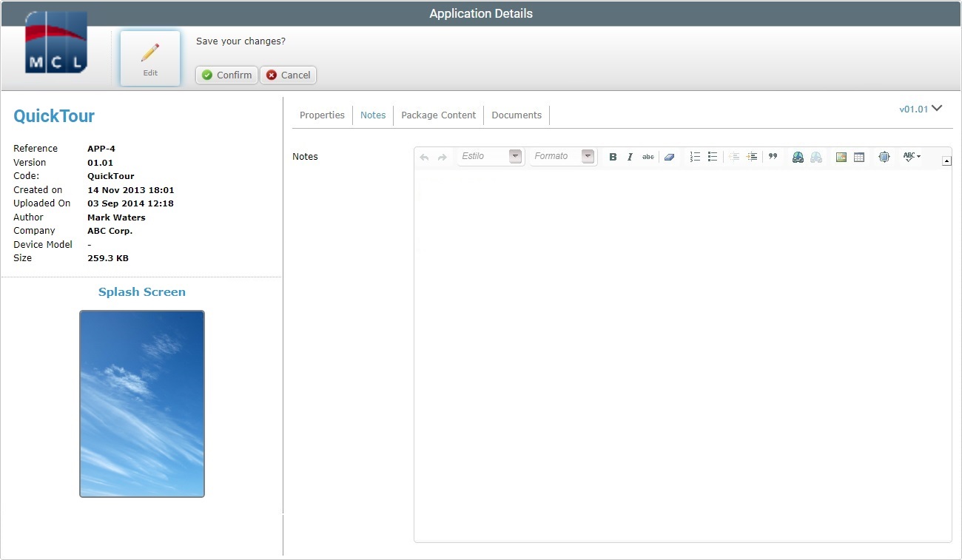Screen dimensions: 962x560
Task: Cancel the pending changes
Action: coord(288,75)
